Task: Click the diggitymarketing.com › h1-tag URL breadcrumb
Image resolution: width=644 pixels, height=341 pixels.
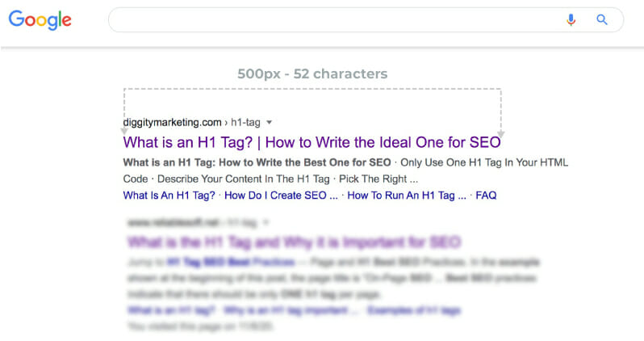Action: (x=191, y=123)
